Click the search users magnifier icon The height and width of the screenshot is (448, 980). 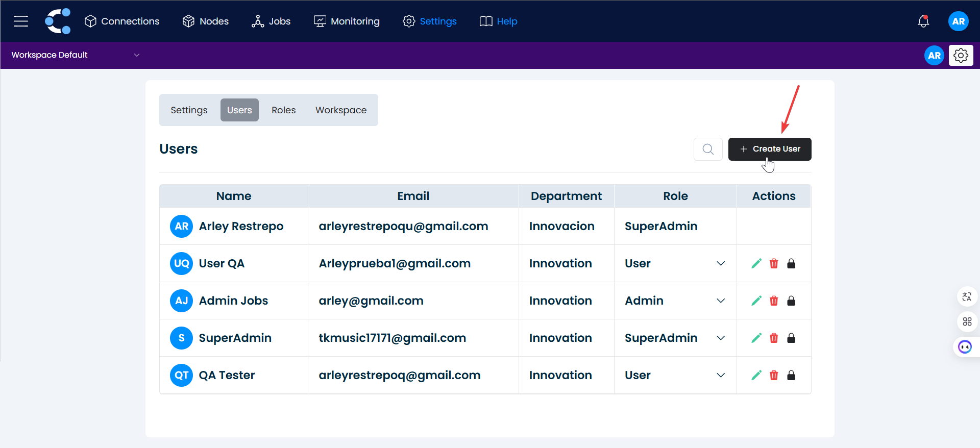click(708, 149)
